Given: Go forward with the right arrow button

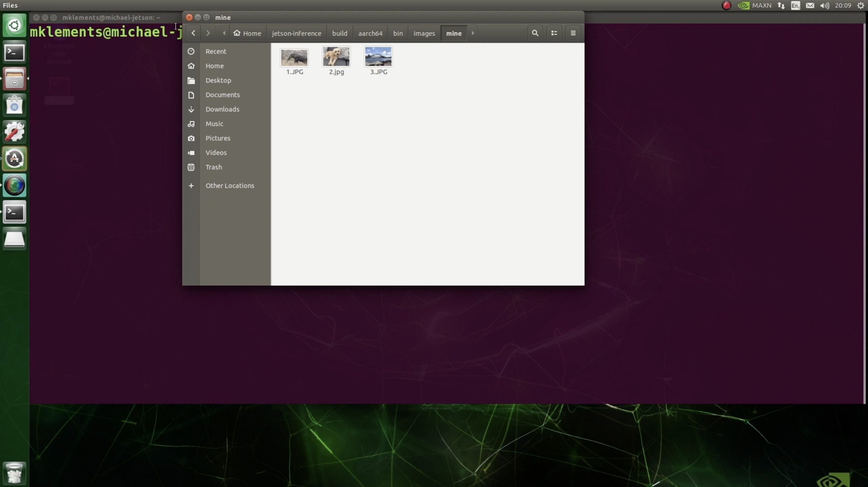Looking at the screenshot, I should tap(208, 33).
